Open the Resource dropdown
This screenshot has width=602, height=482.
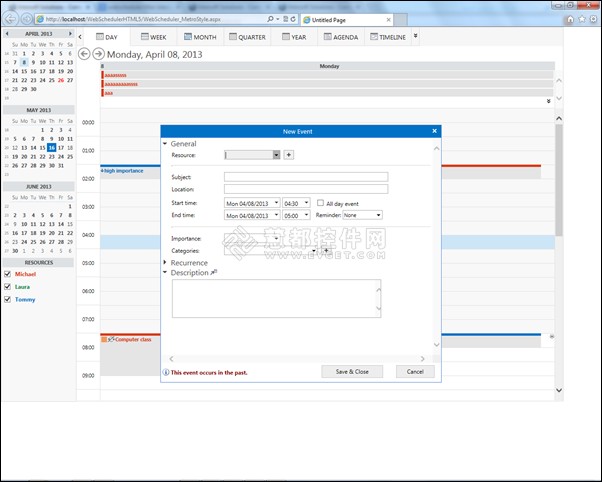pos(276,155)
